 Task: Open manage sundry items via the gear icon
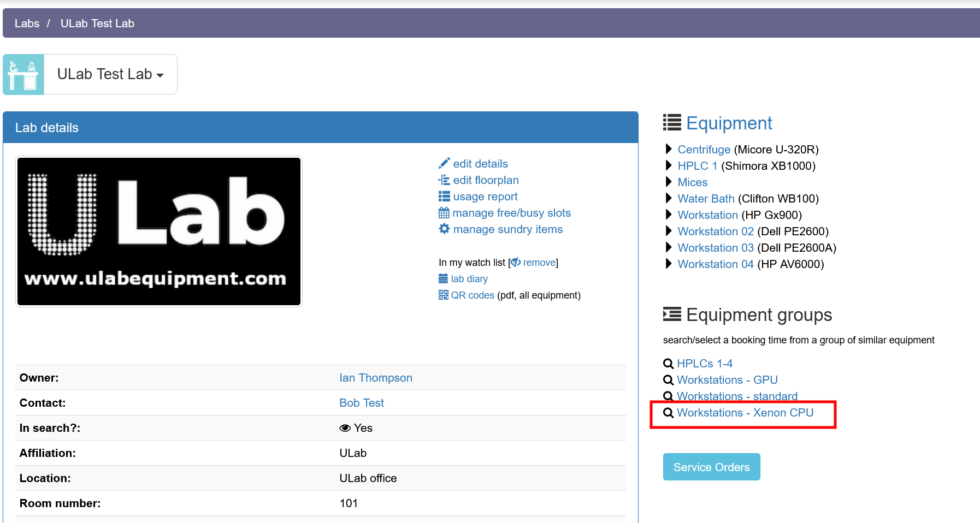point(444,229)
